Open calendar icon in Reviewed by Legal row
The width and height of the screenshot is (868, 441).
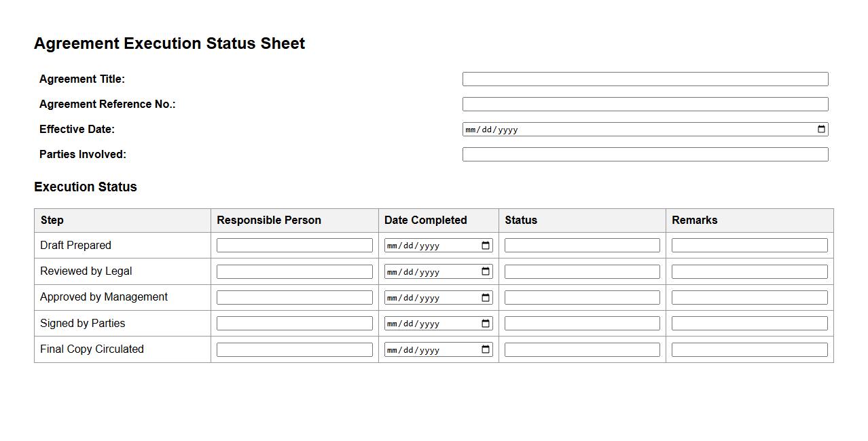point(486,271)
